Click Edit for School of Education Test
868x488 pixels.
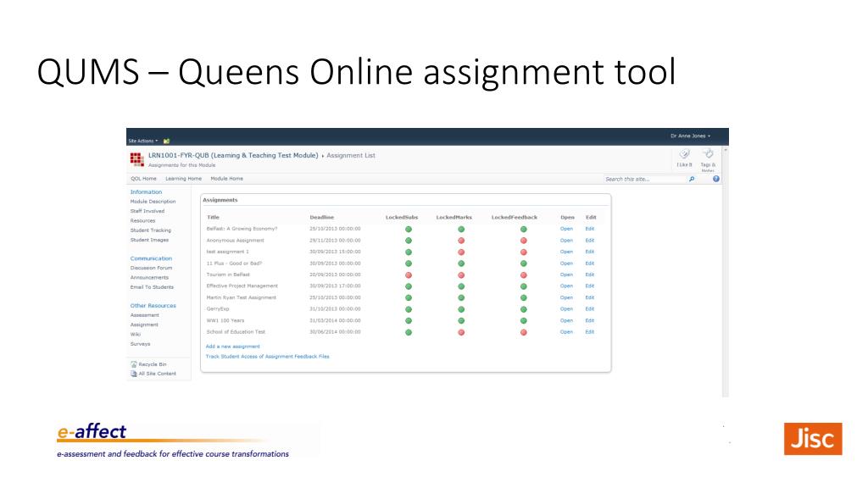pos(590,332)
